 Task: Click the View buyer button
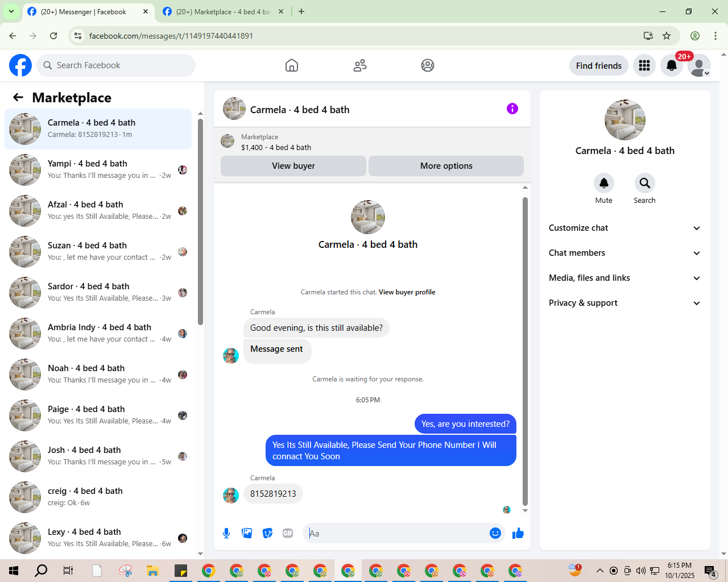pos(293,166)
